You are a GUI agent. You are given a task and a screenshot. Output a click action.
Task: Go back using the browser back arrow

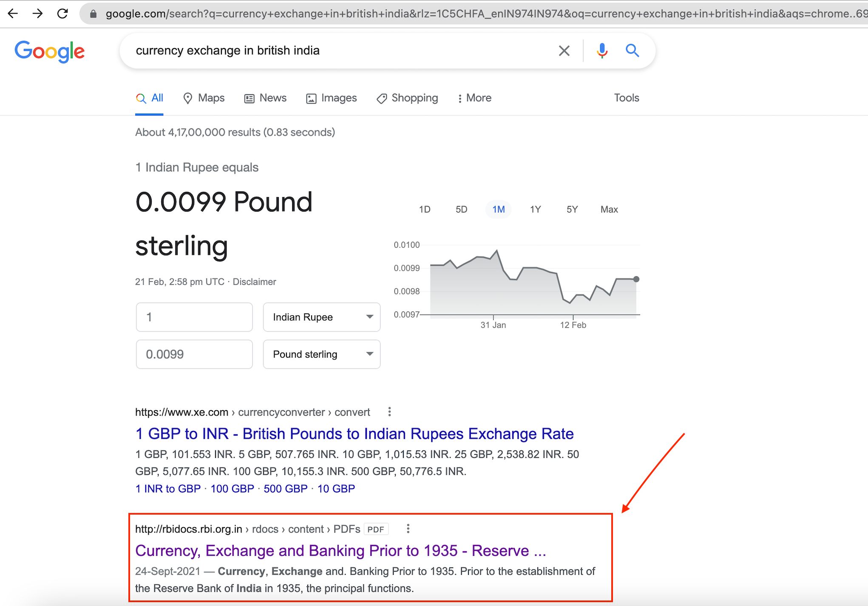pos(13,13)
